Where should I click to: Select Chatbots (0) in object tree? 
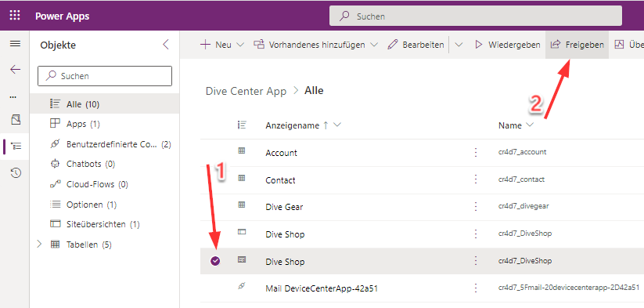105,164
